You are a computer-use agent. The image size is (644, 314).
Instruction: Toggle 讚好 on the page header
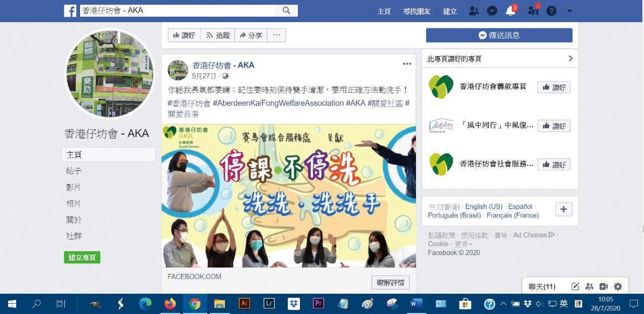(184, 35)
